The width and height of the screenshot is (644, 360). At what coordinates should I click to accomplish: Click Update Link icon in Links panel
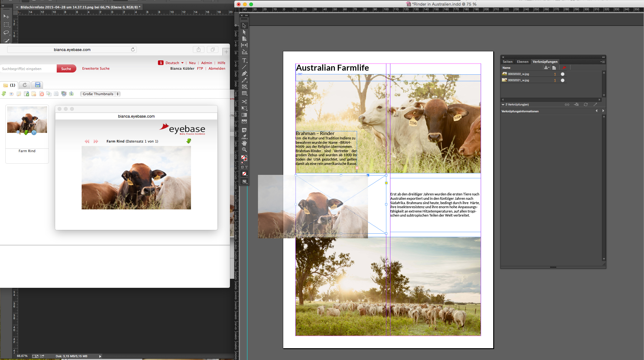pos(586,105)
